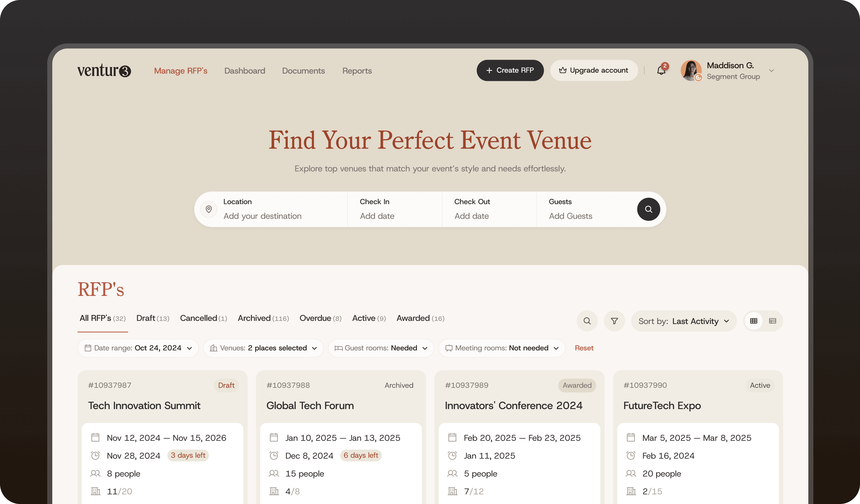Screen dimensions: 860x504
Task: Click the notification bell icon
Action: [661, 71]
